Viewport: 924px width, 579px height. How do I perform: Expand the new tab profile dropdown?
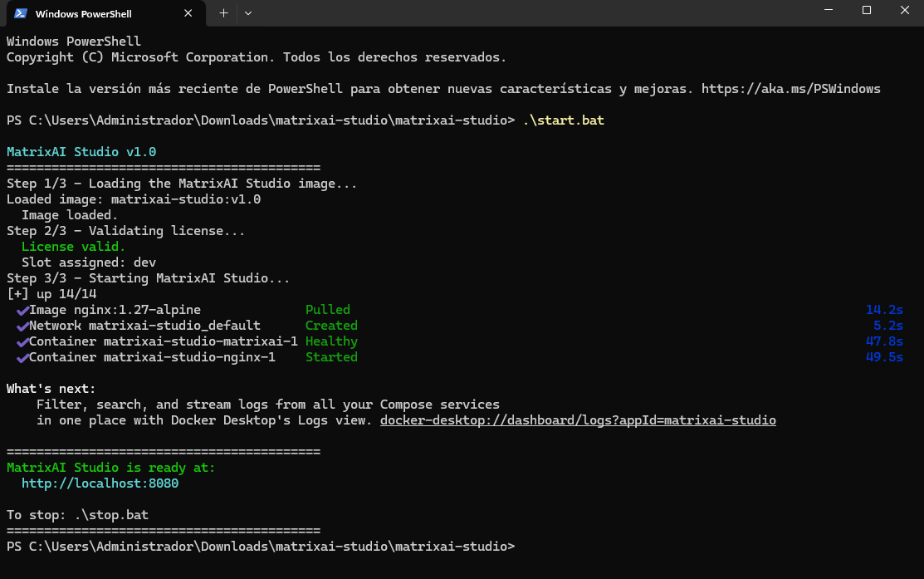[248, 13]
